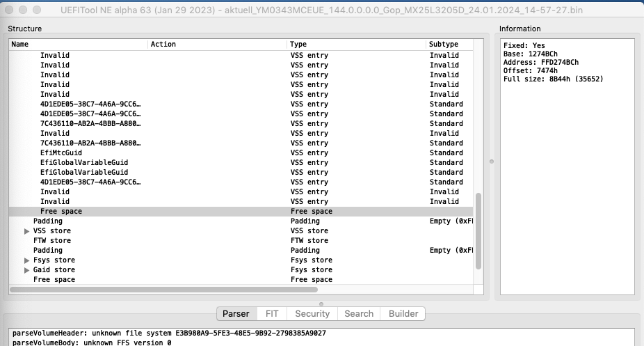
Task: Select the Fsys store row
Action: (x=241, y=260)
